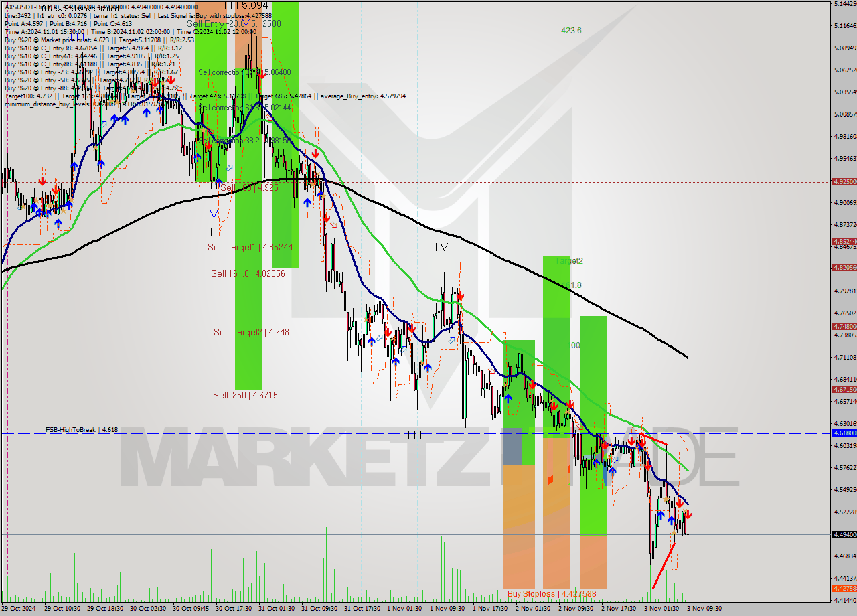The width and height of the screenshot is (857, 616).
Task: Click the red 4.82056 price tag on axis
Action: tap(844, 267)
